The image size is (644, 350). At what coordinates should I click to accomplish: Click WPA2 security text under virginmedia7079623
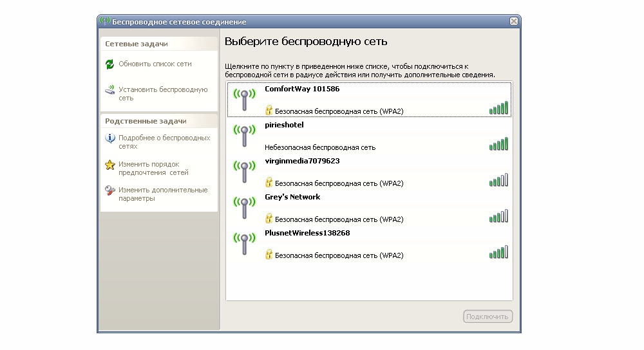[x=339, y=183]
